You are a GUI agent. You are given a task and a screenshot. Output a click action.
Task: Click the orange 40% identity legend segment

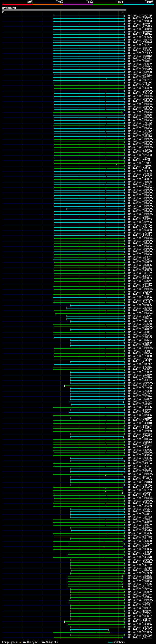(48, 4)
